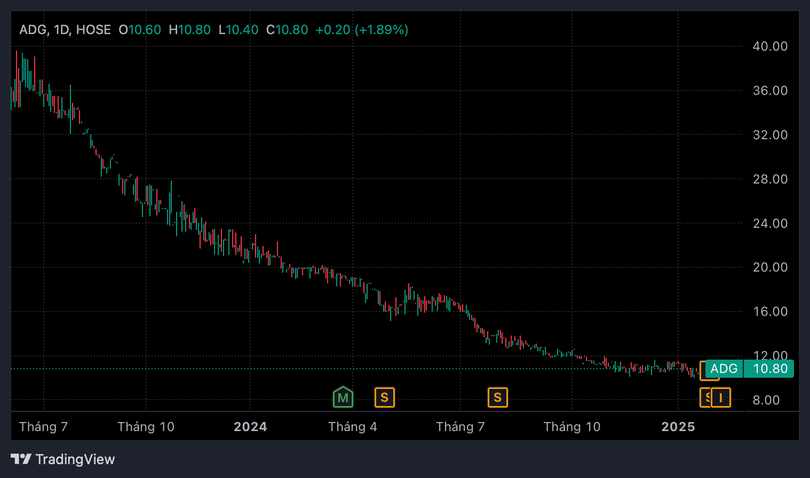Click the S marker next to the M marker
The height and width of the screenshot is (478, 810).
click(x=384, y=397)
